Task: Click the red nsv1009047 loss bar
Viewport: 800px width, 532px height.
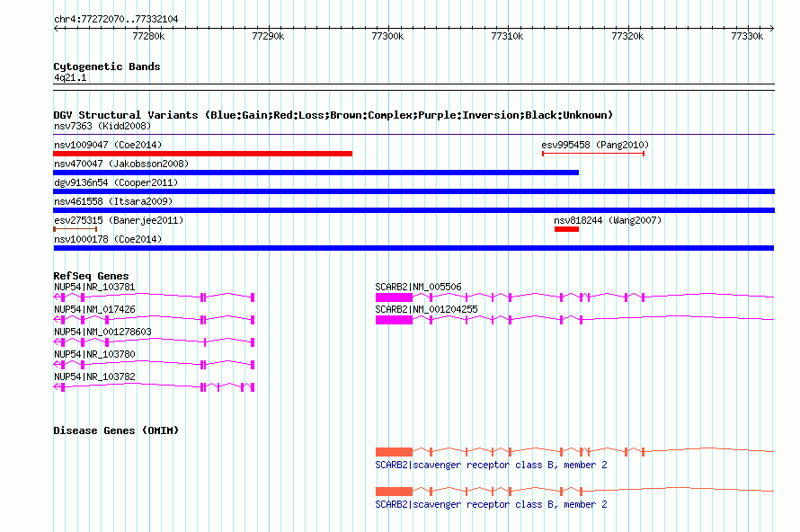Action: pos(202,154)
